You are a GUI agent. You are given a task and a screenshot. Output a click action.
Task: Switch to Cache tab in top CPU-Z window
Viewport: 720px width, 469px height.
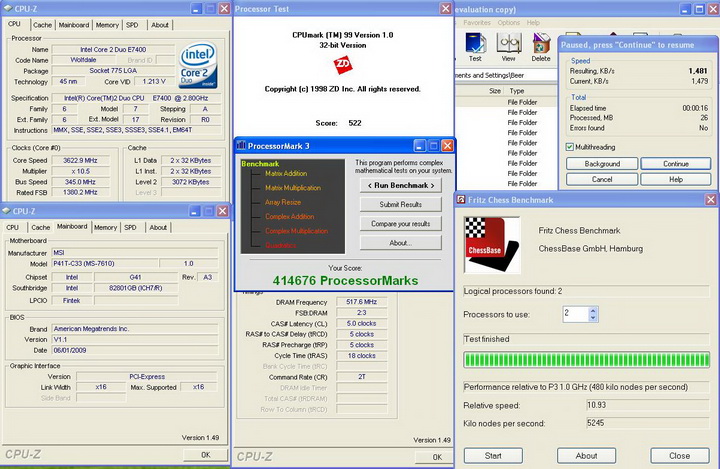point(42,25)
